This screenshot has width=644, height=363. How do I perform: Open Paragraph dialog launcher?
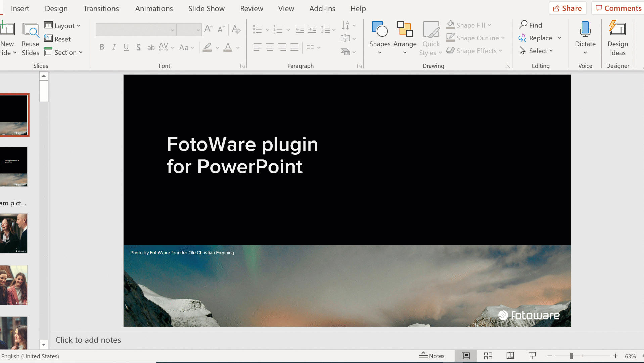[359, 66]
